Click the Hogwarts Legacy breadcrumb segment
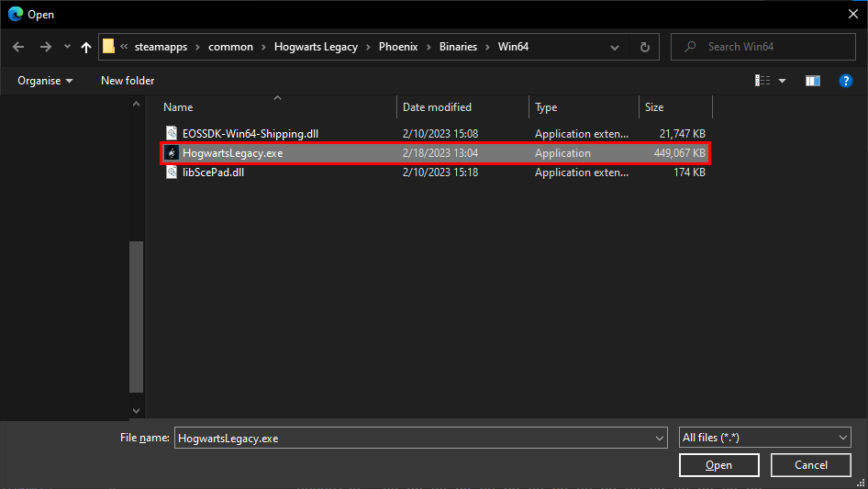This screenshot has width=868, height=489. click(316, 47)
